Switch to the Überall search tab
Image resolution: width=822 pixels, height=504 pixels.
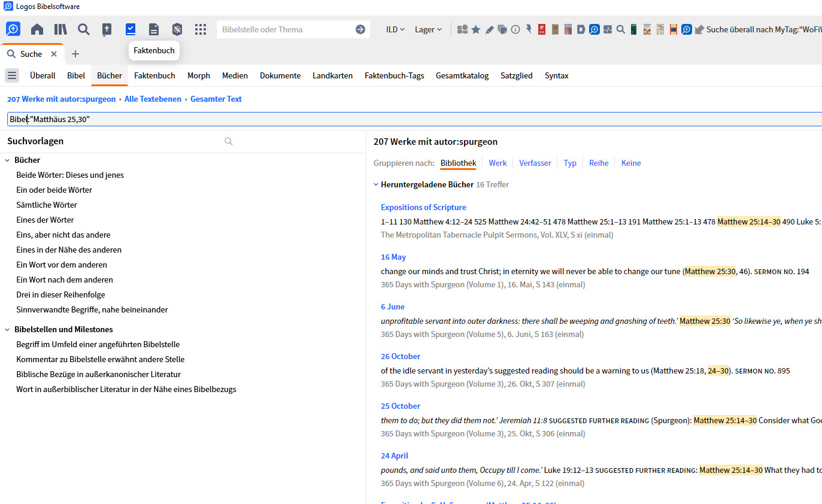pos(43,75)
